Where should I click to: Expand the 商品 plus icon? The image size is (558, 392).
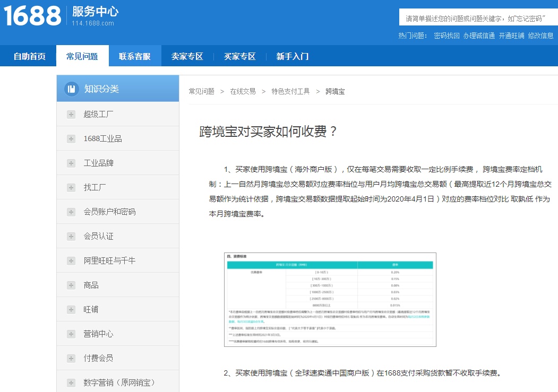pos(71,285)
